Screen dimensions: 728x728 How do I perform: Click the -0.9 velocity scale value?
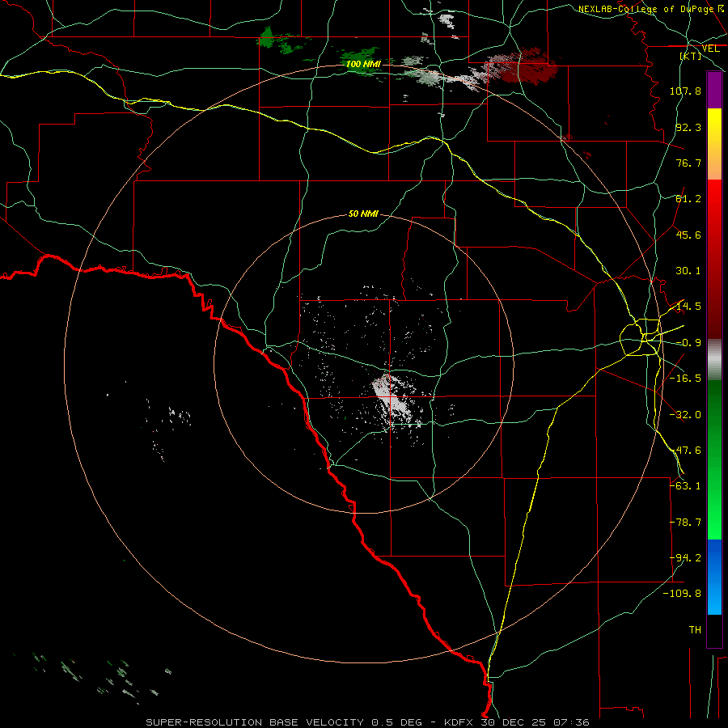click(688, 343)
